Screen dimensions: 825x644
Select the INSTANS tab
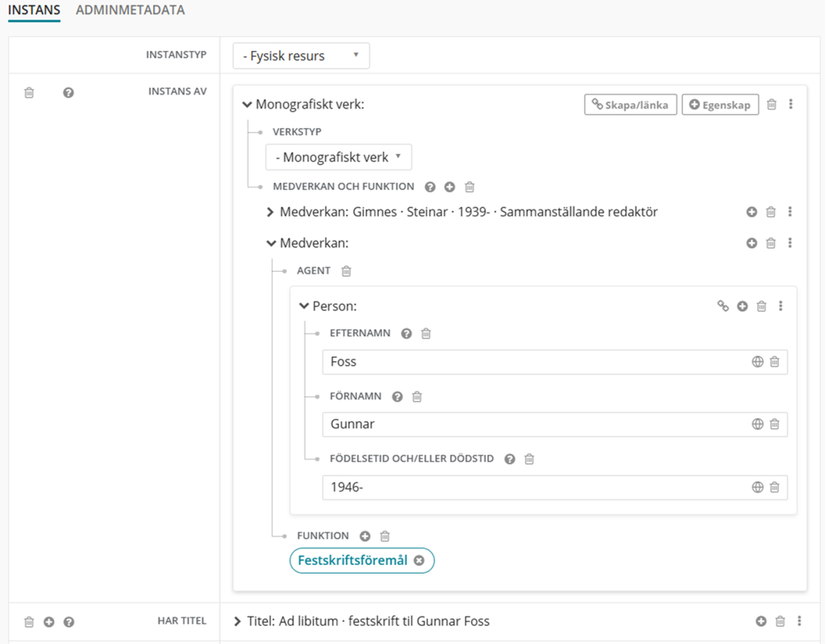tap(34, 10)
